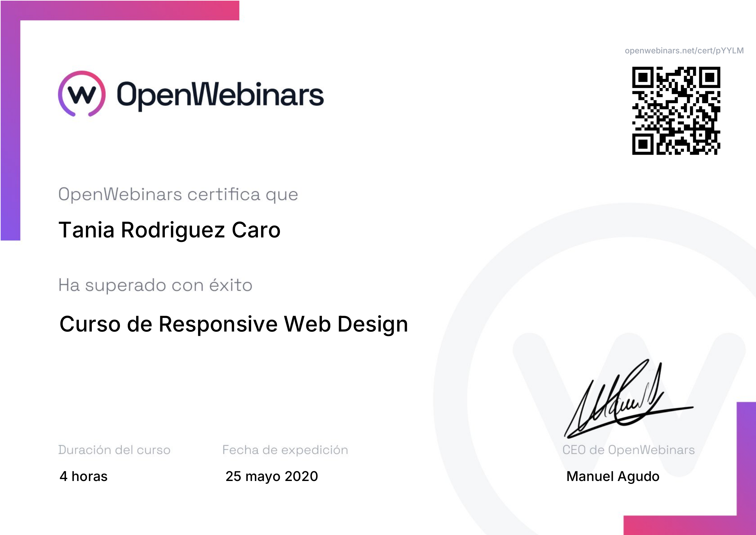
Task: Click the text "Ha superado con éxito"
Action: pos(155,285)
